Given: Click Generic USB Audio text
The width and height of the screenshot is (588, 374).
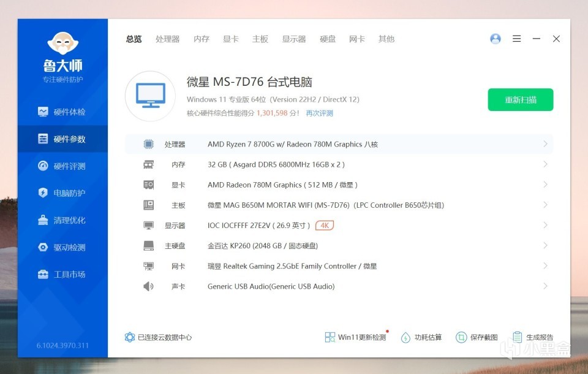Looking at the screenshot, I should pyautogui.click(x=271, y=286).
